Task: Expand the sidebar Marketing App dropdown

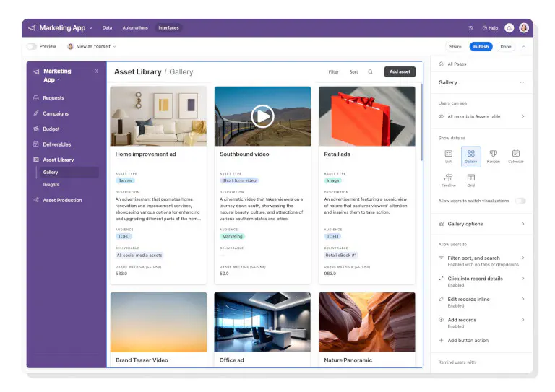Action: [59, 80]
